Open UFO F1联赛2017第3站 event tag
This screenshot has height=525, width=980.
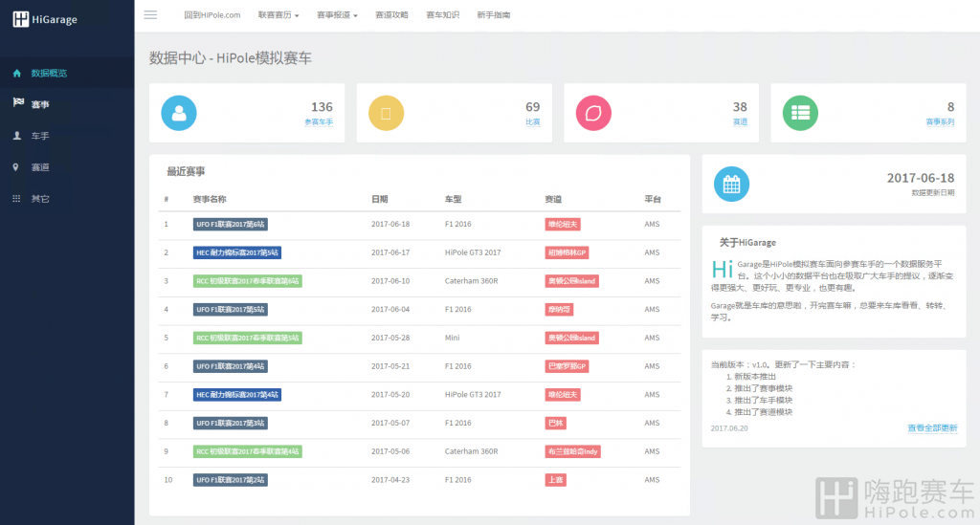[230, 424]
